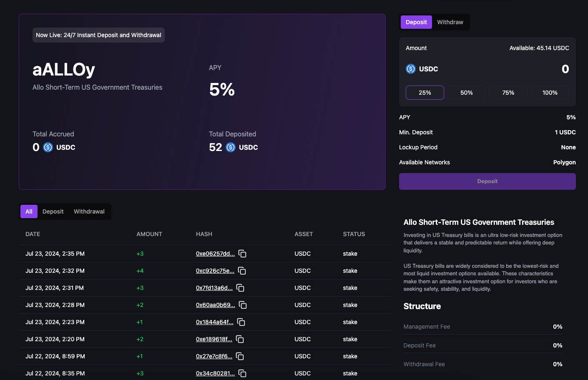Select 50% of available balance

[x=467, y=93]
